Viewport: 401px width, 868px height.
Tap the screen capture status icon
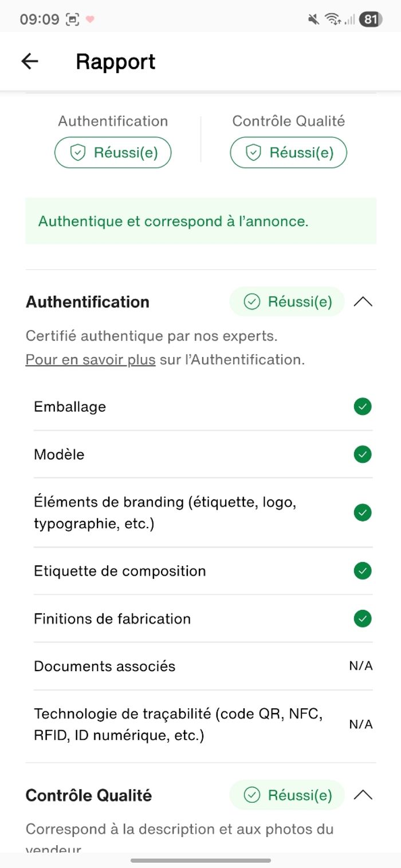pos(73,19)
